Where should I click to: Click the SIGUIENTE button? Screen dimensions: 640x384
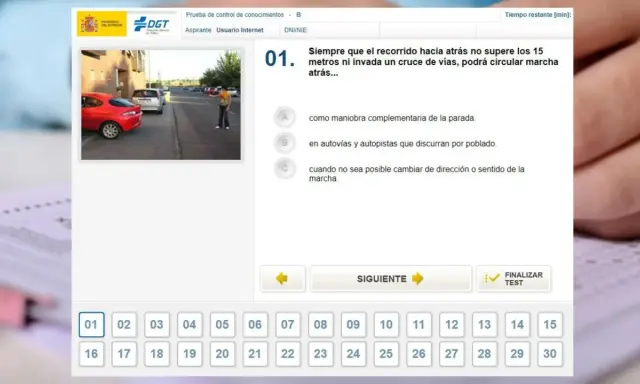click(391, 279)
